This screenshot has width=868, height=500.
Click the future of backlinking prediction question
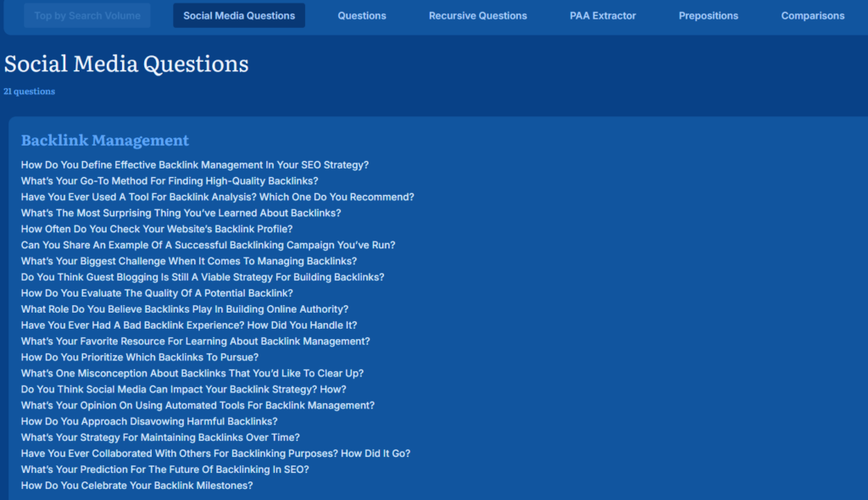tap(164, 469)
